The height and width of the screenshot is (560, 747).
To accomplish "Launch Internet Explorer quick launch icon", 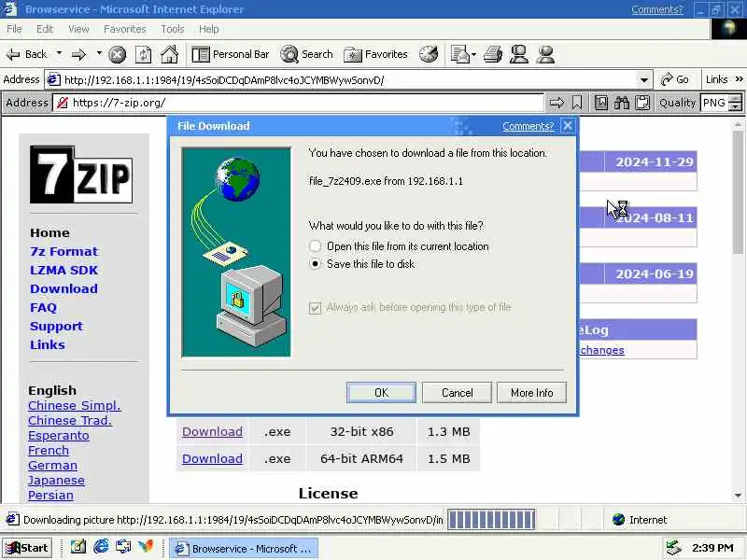I will click(x=101, y=547).
